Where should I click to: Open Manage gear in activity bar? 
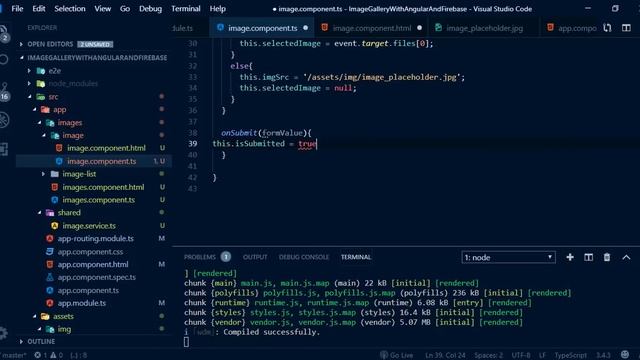coord(4,333)
